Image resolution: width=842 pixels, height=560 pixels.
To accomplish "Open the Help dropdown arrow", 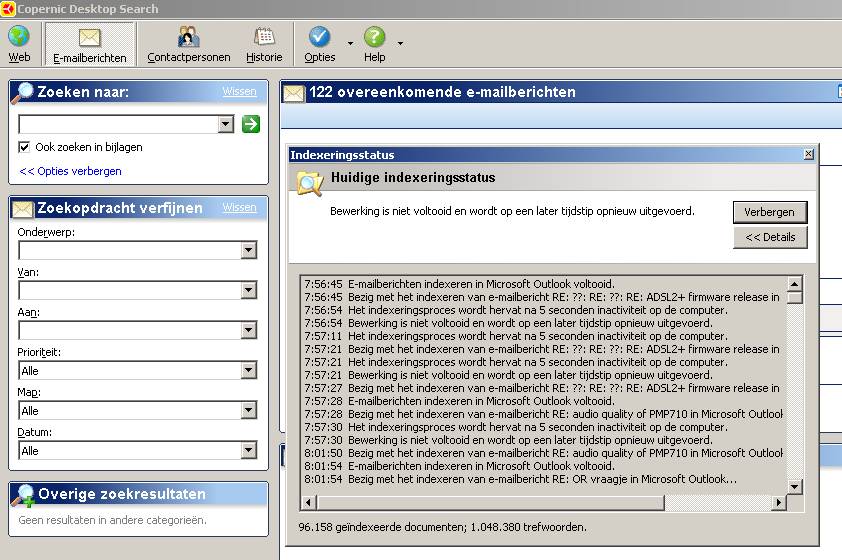I will [x=400, y=43].
